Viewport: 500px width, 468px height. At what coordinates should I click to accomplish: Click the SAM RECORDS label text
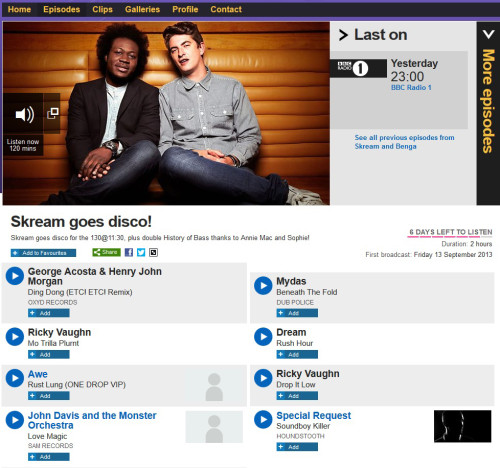(50, 446)
